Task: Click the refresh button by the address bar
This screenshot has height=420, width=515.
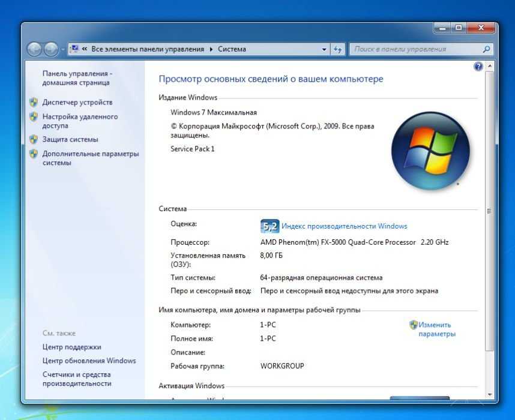Action: pyautogui.click(x=337, y=49)
